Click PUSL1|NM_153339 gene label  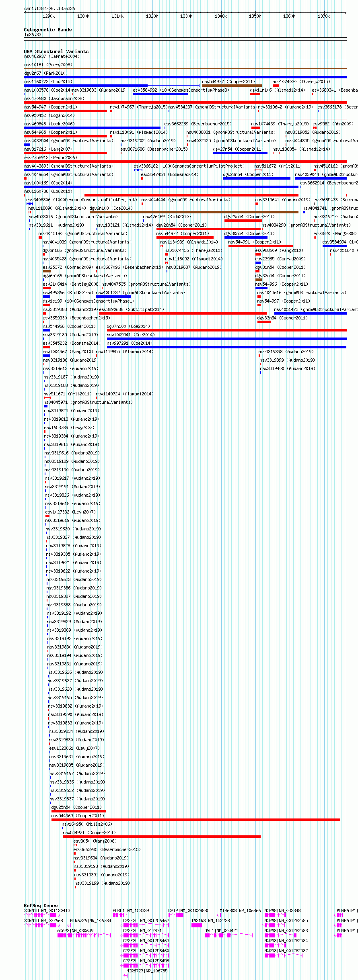pos(131,911)
